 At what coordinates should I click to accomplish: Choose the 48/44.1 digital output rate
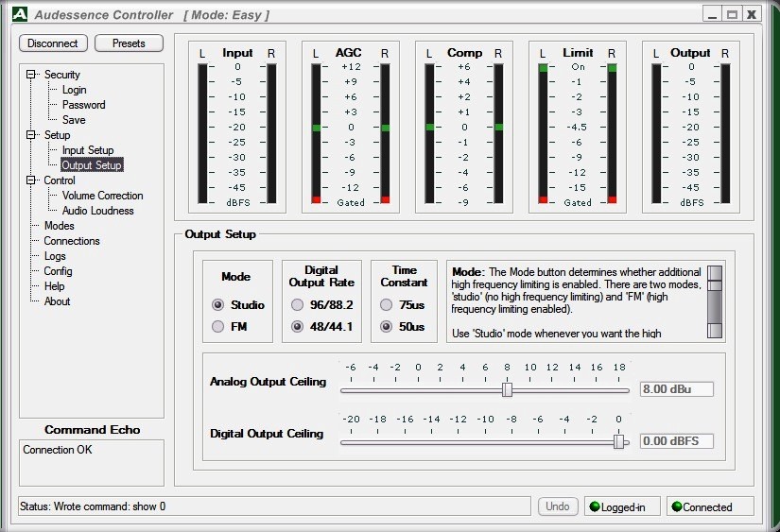click(297, 327)
